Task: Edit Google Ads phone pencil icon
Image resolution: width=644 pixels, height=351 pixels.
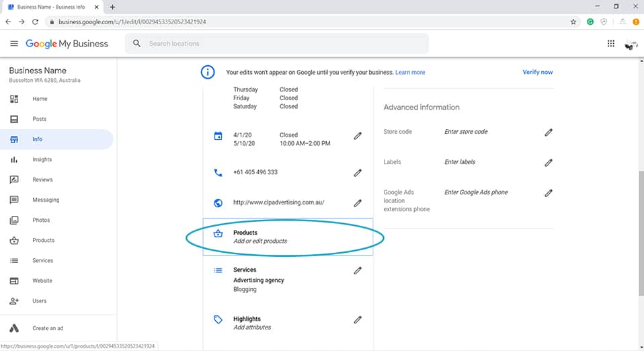Action: [x=549, y=193]
